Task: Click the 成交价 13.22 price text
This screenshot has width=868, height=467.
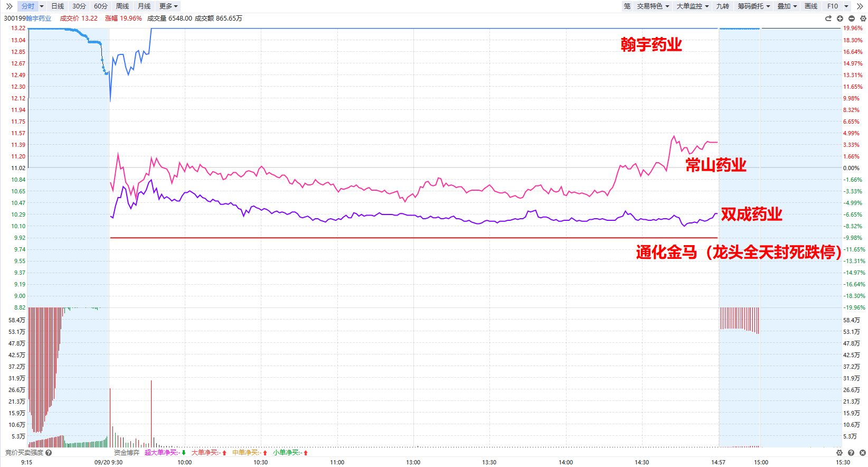Action: point(79,18)
